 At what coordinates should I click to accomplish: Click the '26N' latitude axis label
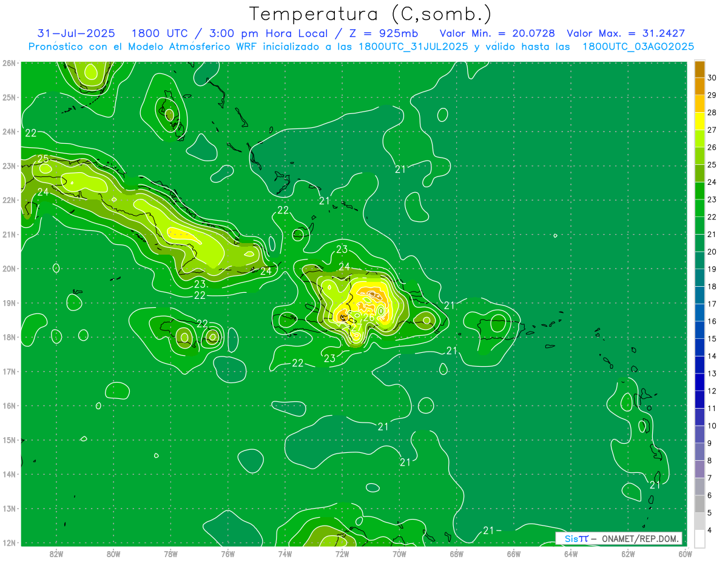(x=9, y=63)
